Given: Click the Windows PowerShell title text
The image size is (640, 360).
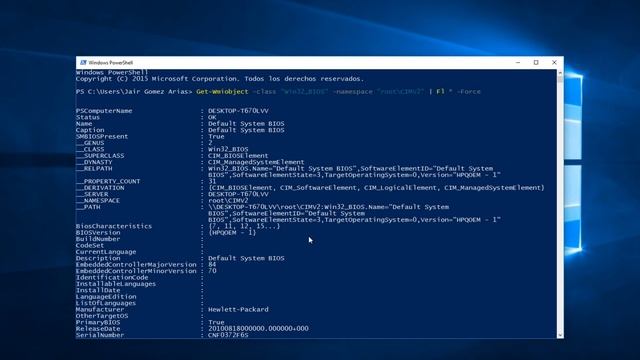Looking at the screenshot, I should [x=111, y=62].
